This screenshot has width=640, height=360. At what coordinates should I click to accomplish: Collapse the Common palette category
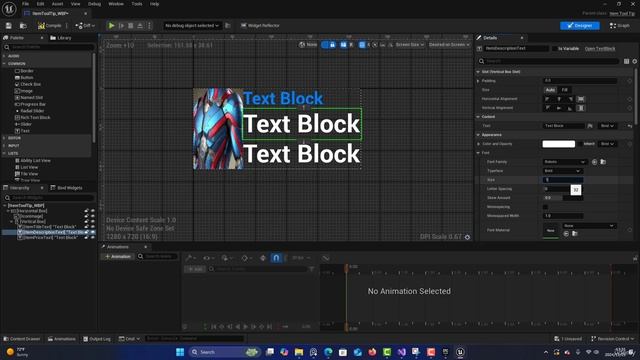click(4, 64)
